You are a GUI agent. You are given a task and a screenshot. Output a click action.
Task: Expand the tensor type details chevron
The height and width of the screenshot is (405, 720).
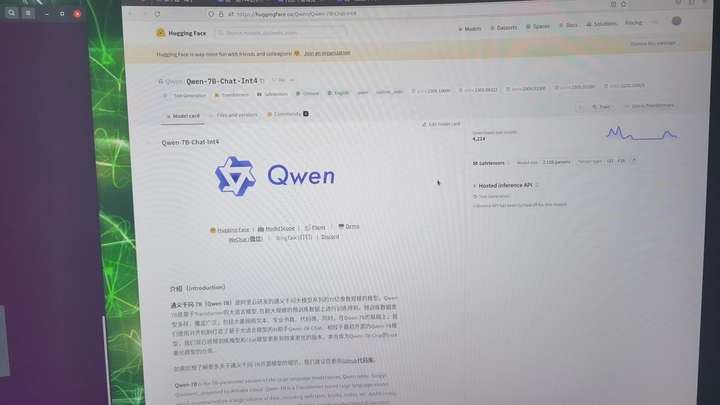click(x=634, y=160)
